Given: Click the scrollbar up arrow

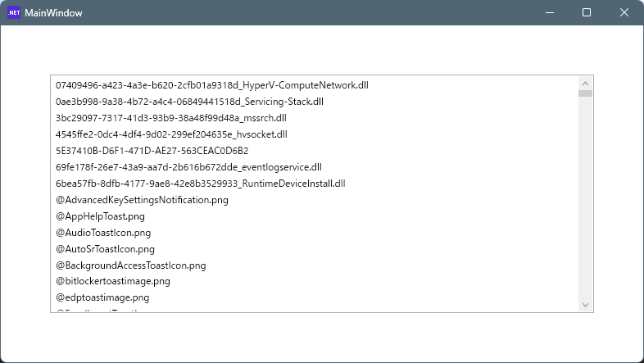Looking at the screenshot, I should pos(585,83).
